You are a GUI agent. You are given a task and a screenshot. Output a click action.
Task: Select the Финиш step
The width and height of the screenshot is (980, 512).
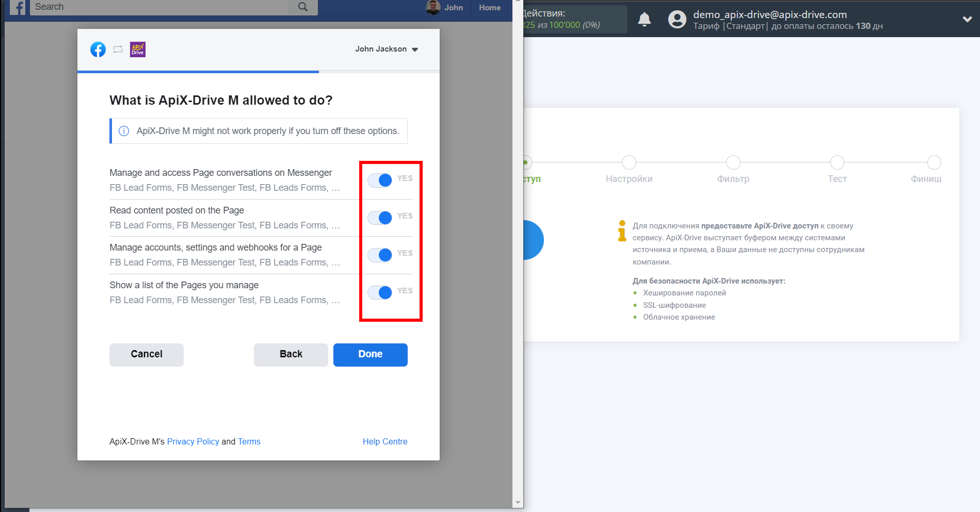pos(926,179)
